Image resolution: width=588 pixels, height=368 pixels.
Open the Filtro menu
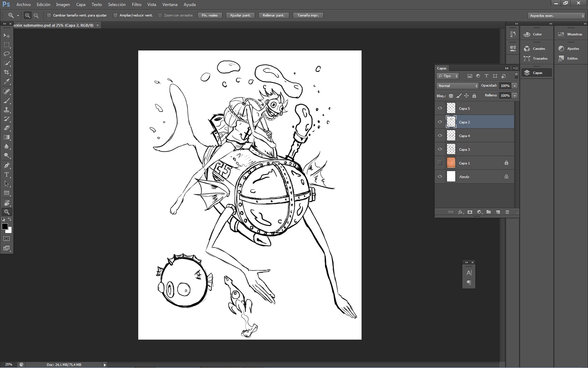[136, 5]
